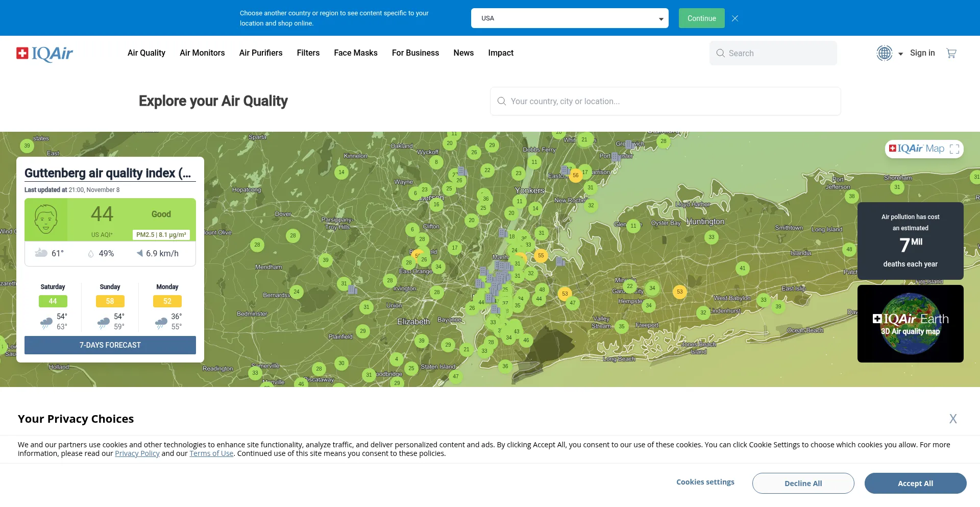The image size is (980, 507).
Task: Open the Privacy Policy link
Action: pyautogui.click(x=137, y=453)
